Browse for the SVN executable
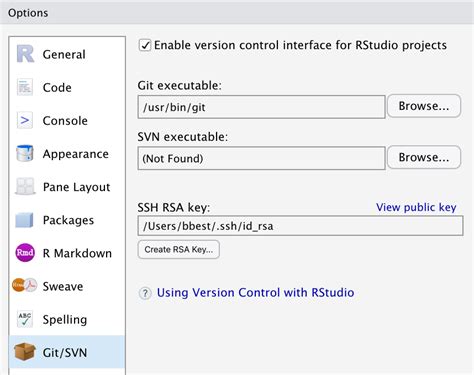The width and height of the screenshot is (474, 375). tap(424, 157)
